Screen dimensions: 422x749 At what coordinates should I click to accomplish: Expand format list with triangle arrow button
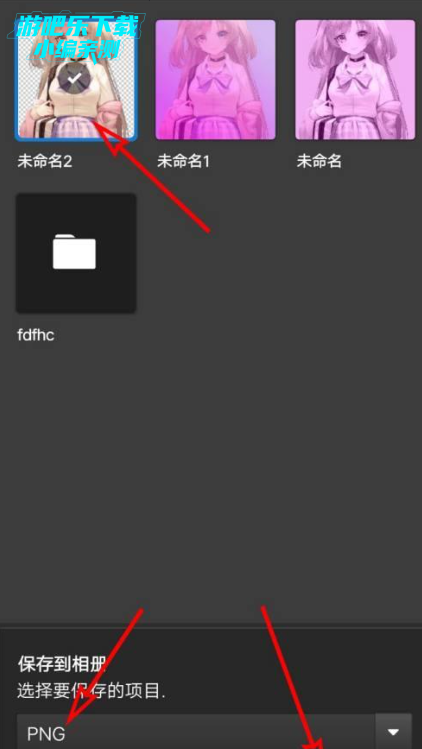point(393,731)
